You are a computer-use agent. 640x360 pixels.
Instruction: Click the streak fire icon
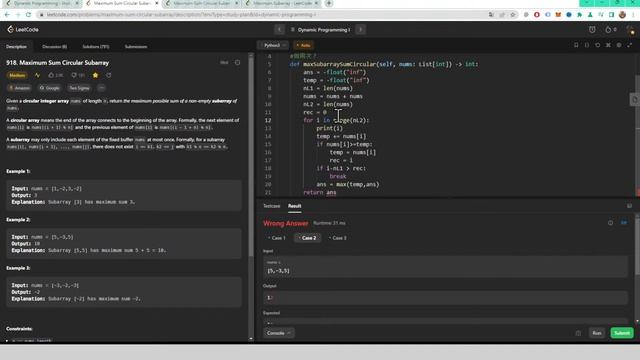point(609,29)
